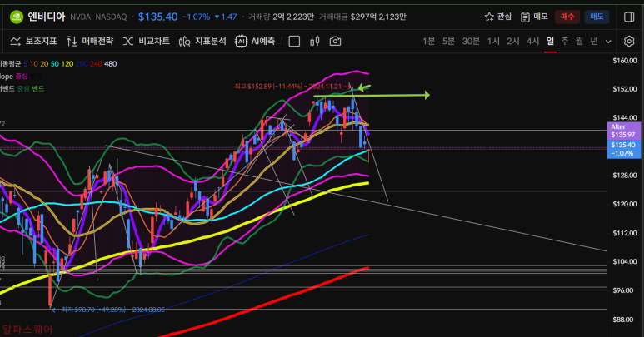Click the 엔비디아 stock name
Image resolution: width=644 pixels, height=337 pixels.
click(x=47, y=17)
